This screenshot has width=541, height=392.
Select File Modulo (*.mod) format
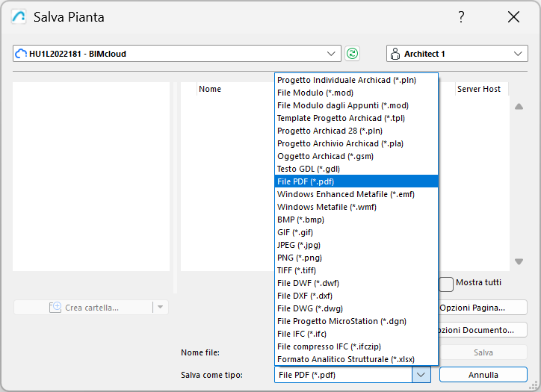point(356,93)
